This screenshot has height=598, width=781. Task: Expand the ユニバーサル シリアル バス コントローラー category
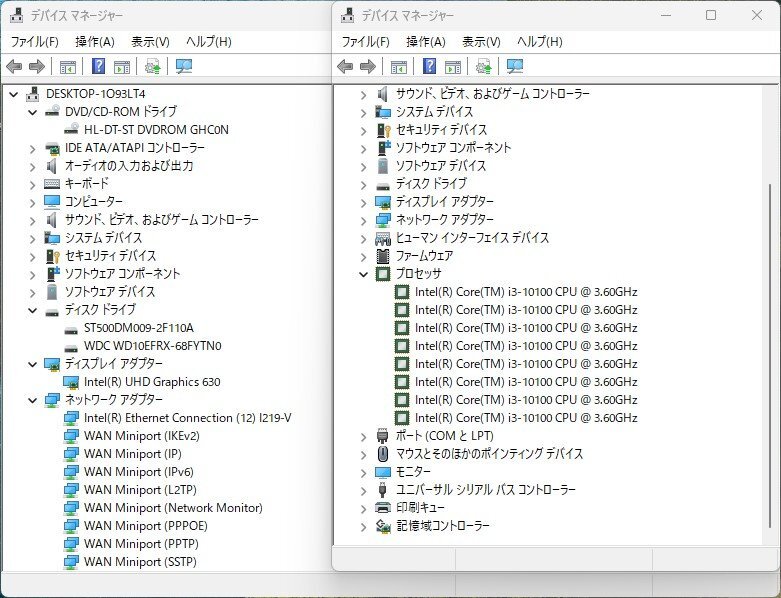(x=364, y=489)
